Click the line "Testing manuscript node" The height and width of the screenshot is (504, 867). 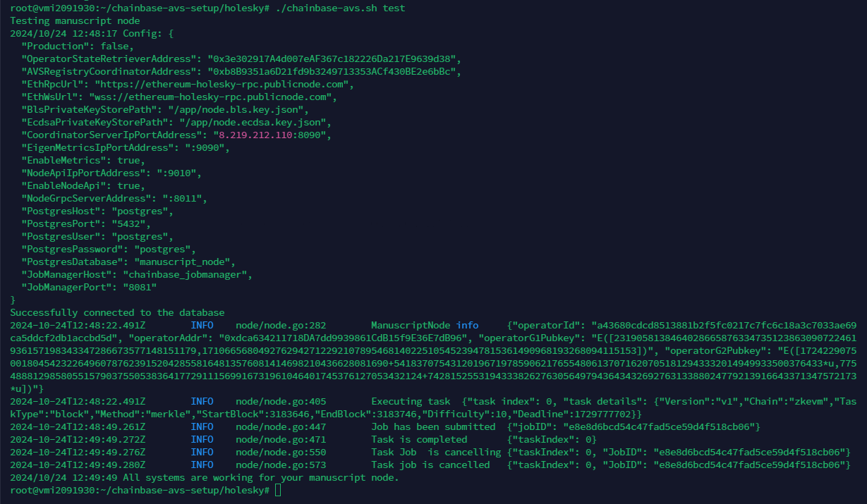(x=75, y=20)
